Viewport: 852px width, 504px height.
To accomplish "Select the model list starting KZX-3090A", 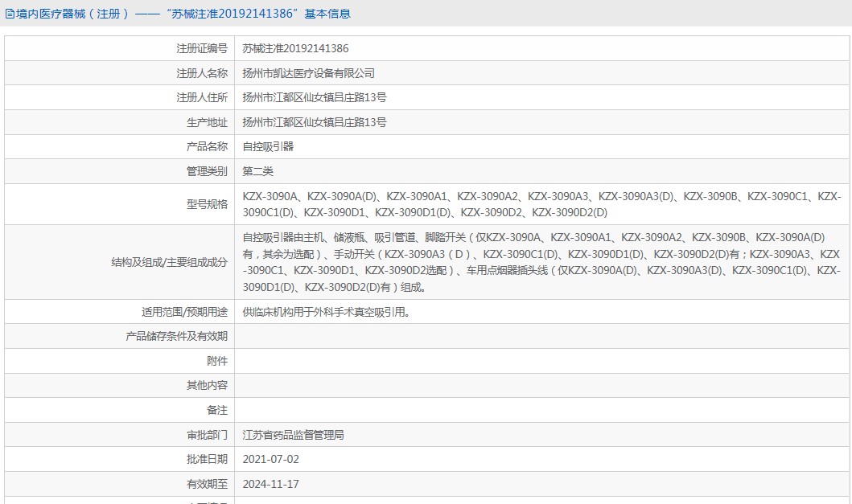I will coord(541,204).
